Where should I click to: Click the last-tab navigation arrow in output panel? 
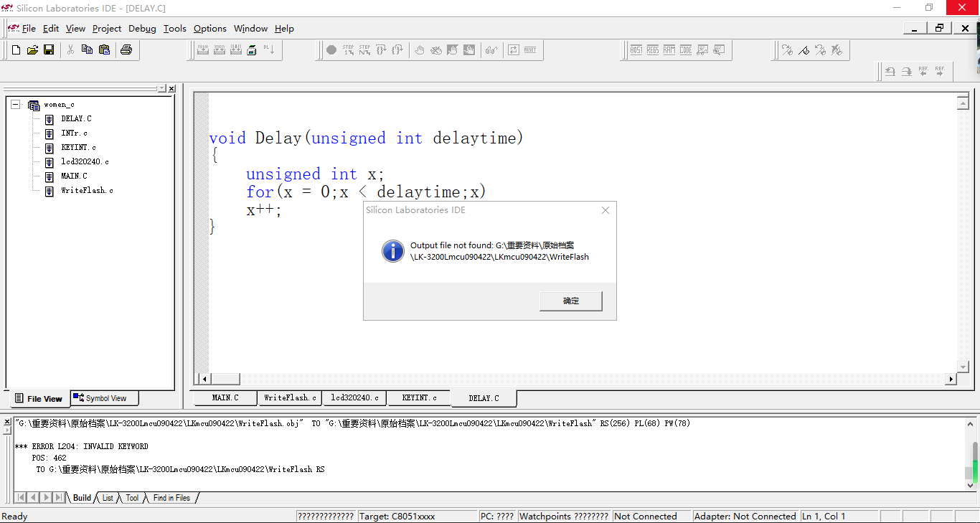tap(59, 497)
